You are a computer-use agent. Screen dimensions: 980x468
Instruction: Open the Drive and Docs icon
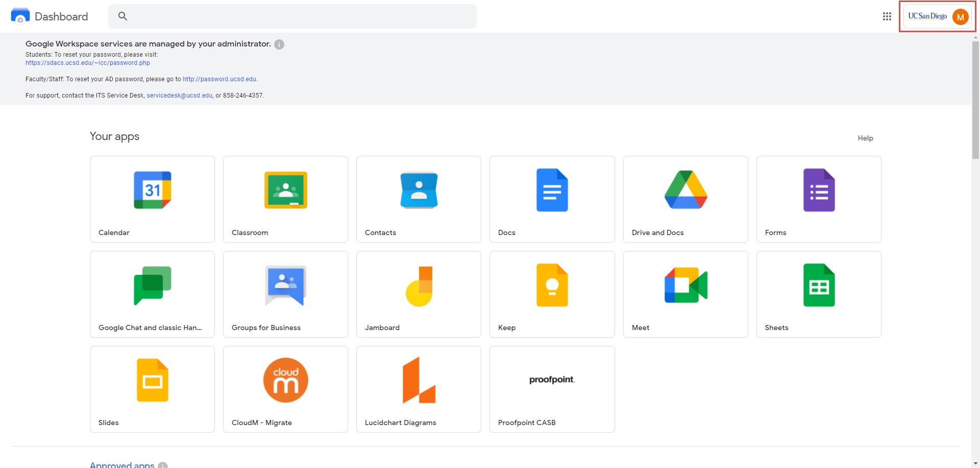tap(685, 190)
